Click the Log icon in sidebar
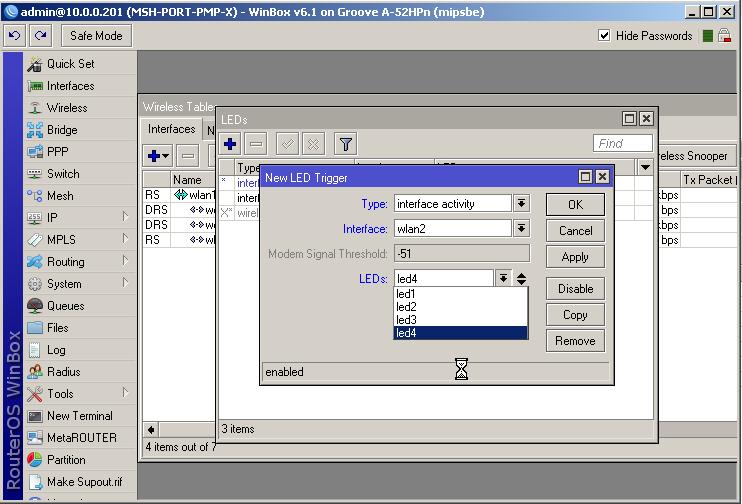The image size is (742, 504). 35,350
